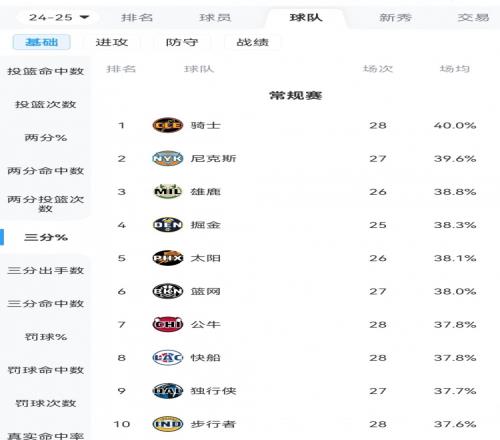Click the 39.6% value for 尼克斯

(455, 158)
